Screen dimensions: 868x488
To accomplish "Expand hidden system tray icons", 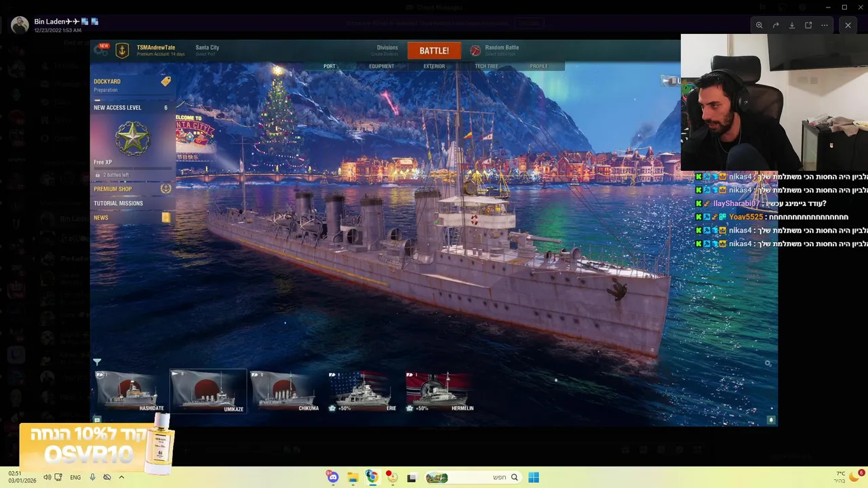I will pos(121,477).
